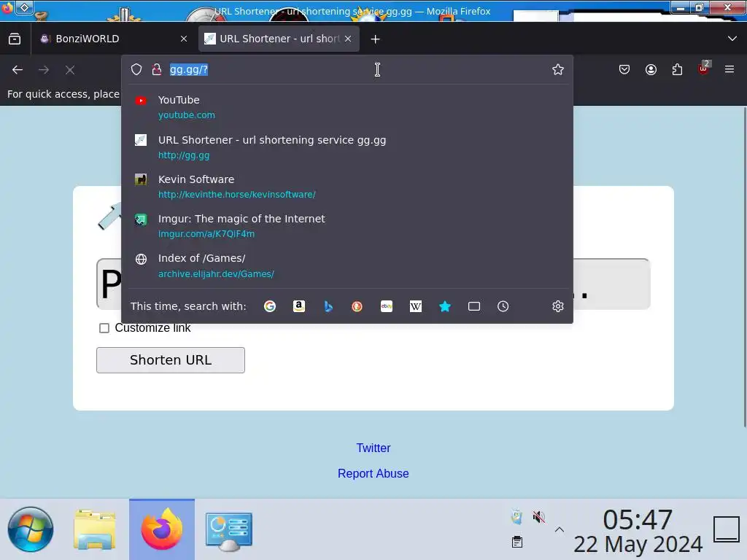Click the Shorten URL button

[171, 360]
